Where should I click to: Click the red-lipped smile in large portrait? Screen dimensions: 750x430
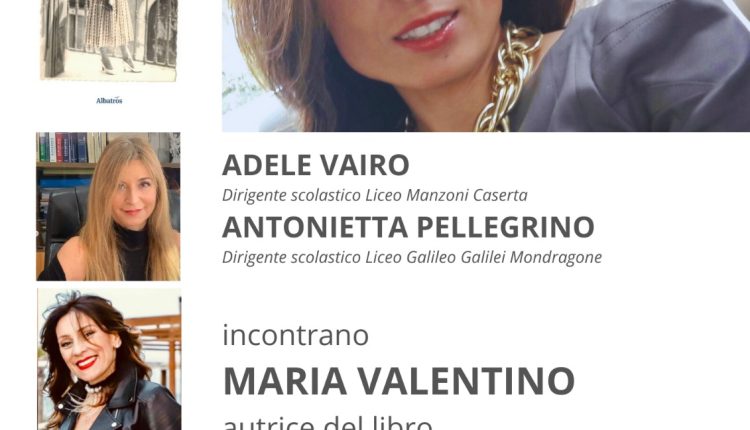pos(426,31)
